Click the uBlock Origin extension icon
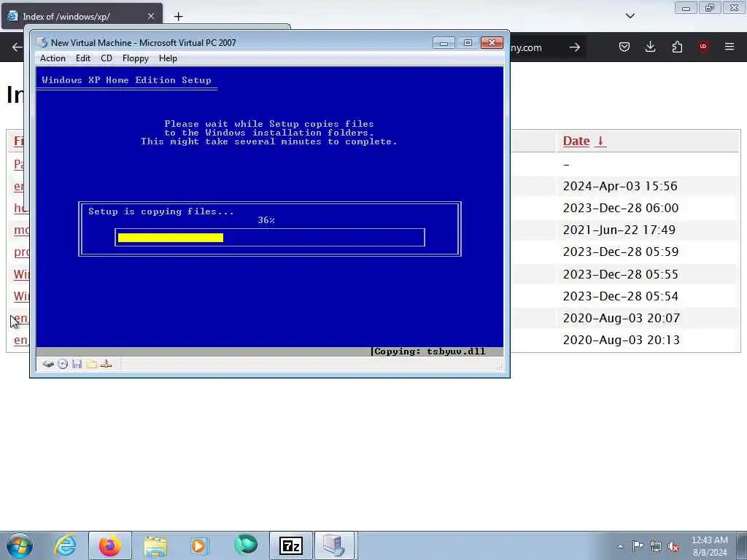Viewport: 747px width, 560px height. click(x=703, y=47)
